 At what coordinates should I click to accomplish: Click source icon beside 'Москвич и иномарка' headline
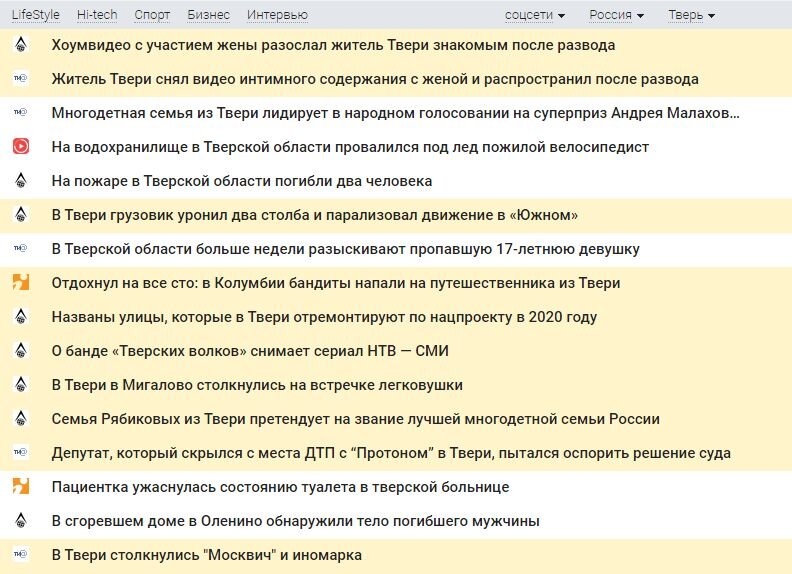(21, 554)
